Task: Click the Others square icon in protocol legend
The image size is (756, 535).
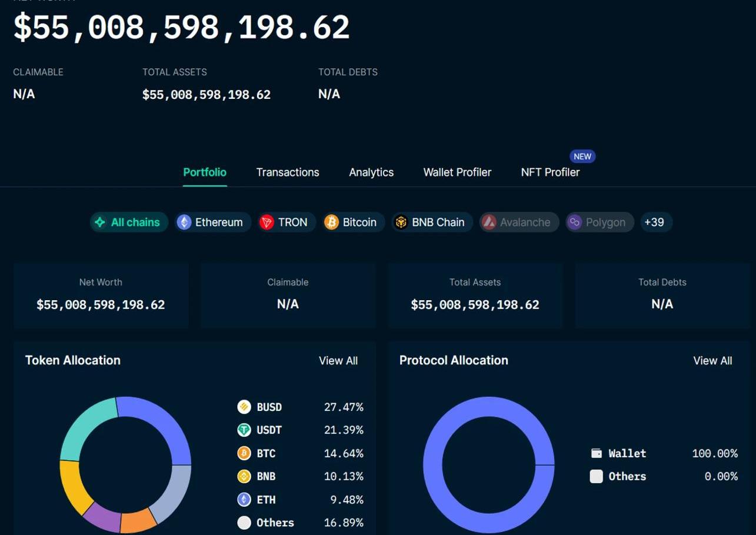Action: point(597,476)
